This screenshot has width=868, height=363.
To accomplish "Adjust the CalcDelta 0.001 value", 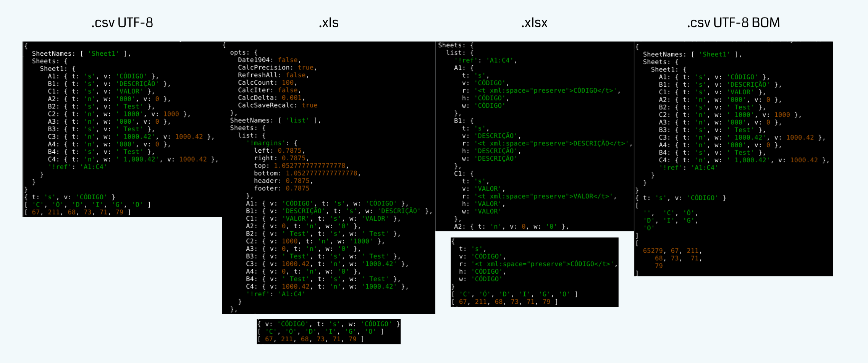I will [x=271, y=98].
